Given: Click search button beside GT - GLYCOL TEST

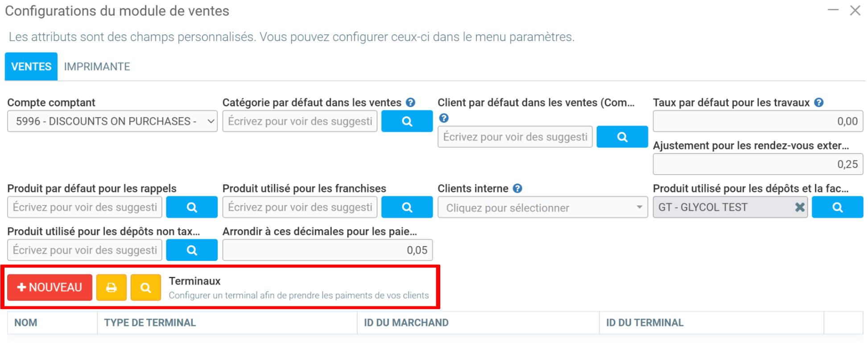Looking at the screenshot, I should coord(837,207).
